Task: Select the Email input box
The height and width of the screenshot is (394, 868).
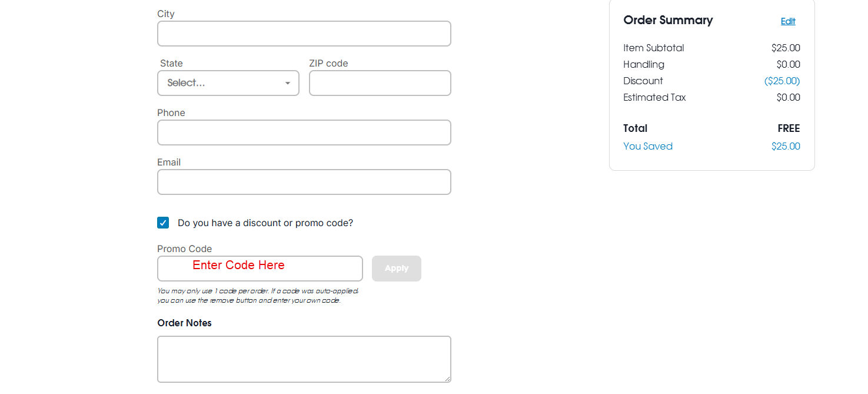Action: tap(304, 182)
